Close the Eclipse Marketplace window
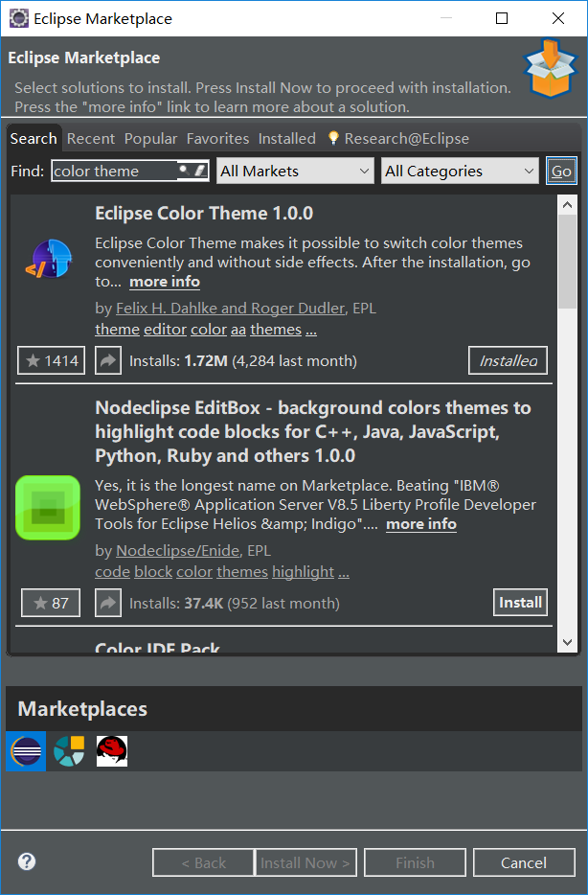This screenshot has width=588, height=895. click(558, 18)
